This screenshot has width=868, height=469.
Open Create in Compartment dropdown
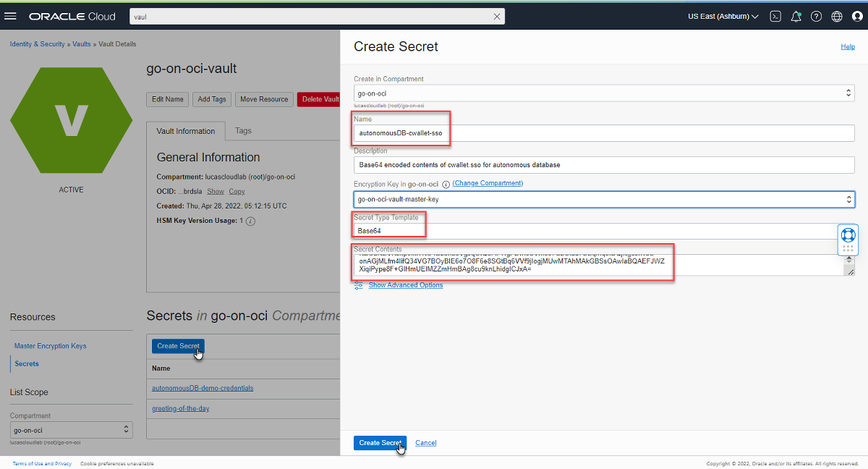click(604, 93)
